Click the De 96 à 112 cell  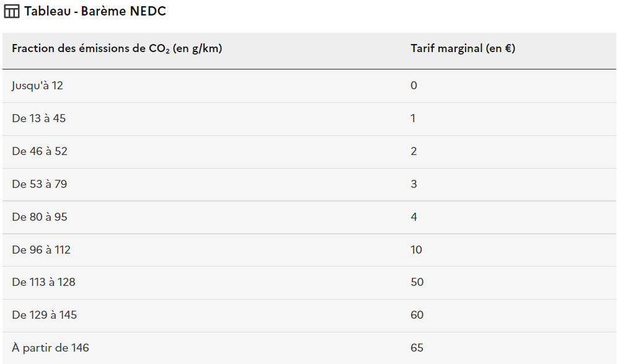click(x=41, y=250)
